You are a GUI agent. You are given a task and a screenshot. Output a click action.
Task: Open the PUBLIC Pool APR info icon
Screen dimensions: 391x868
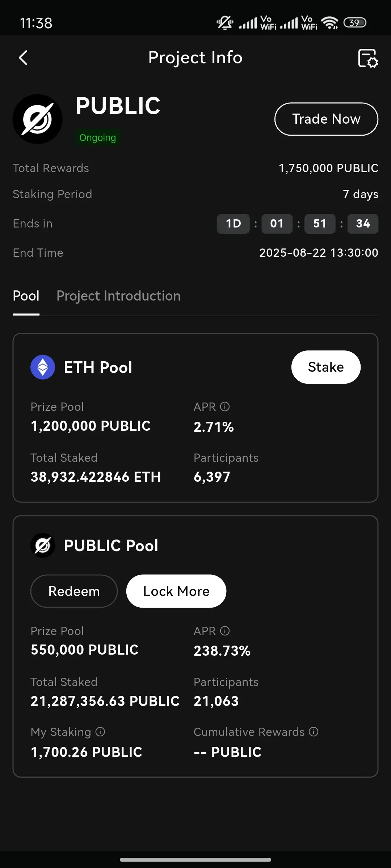click(225, 631)
